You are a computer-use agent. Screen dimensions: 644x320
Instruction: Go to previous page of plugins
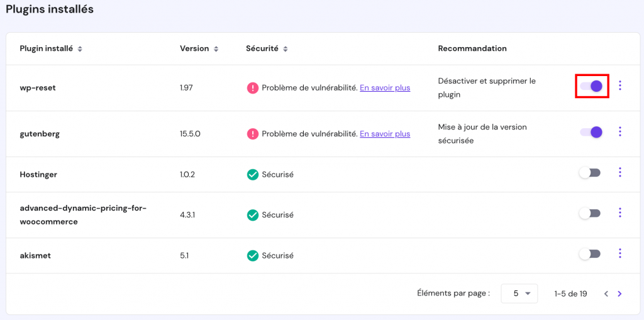pos(606,294)
